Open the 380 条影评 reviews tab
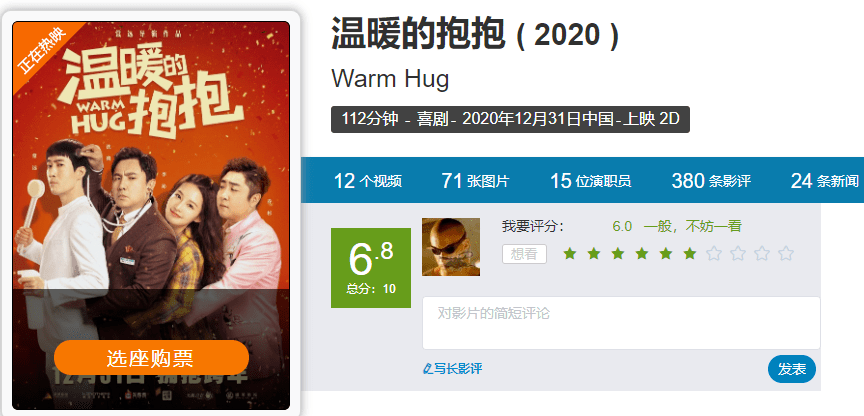Image resolution: width=864 pixels, height=416 pixels. point(711,181)
